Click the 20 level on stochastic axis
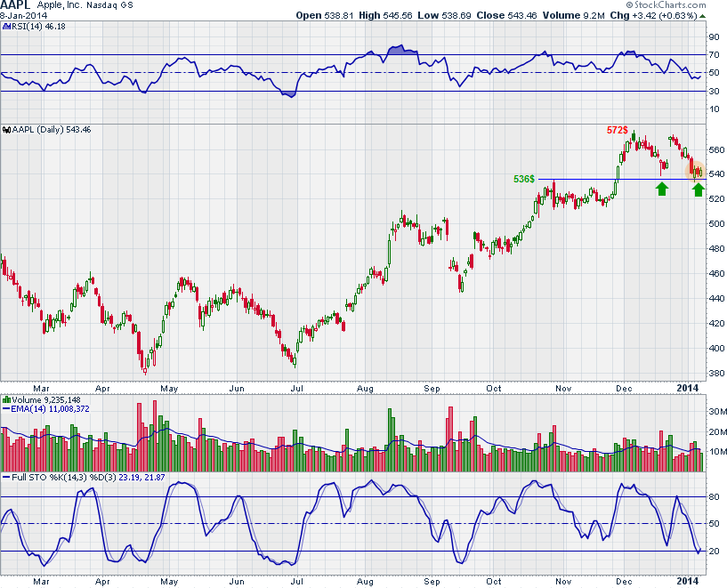727x588 pixels. pos(714,552)
